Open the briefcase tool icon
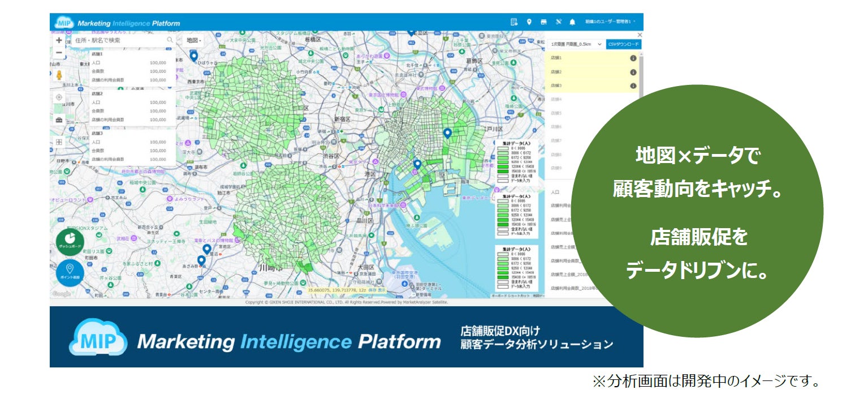 [59, 119]
